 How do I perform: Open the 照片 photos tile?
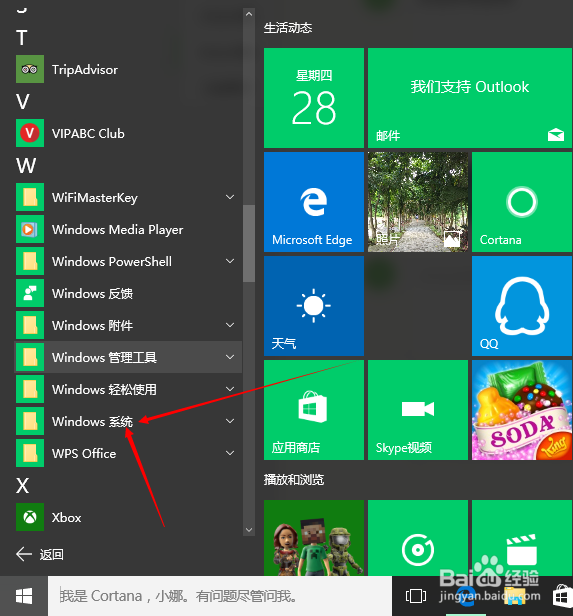[418, 202]
